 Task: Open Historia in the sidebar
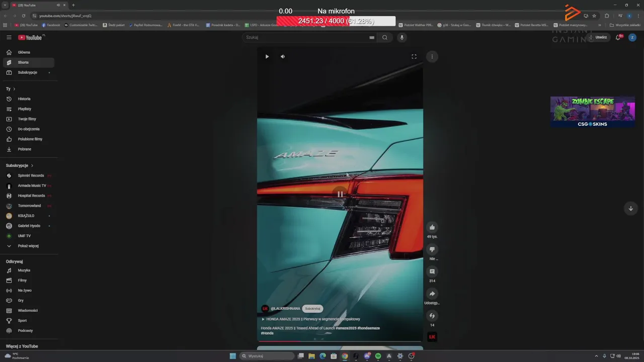(29, 99)
